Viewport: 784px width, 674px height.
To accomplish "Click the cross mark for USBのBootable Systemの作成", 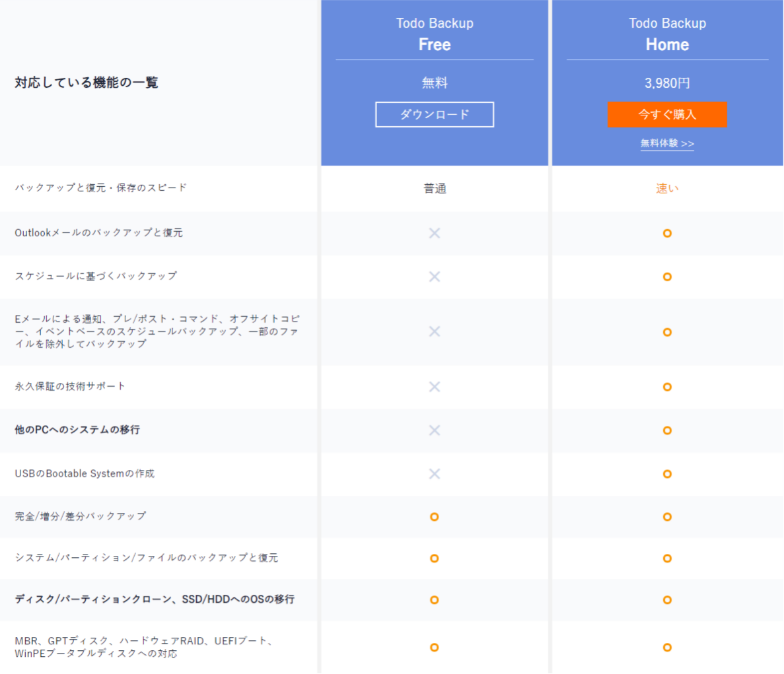I will pyautogui.click(x=434, y=474).
